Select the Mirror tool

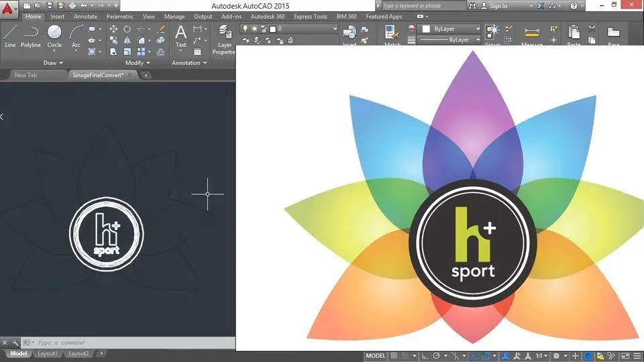[x=127, y=40]
